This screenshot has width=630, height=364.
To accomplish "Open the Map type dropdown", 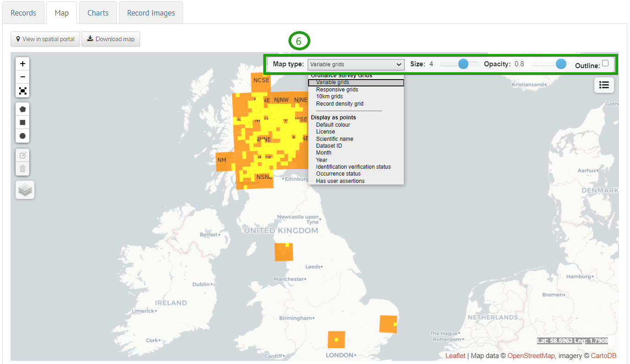I will tap(356, 64).
